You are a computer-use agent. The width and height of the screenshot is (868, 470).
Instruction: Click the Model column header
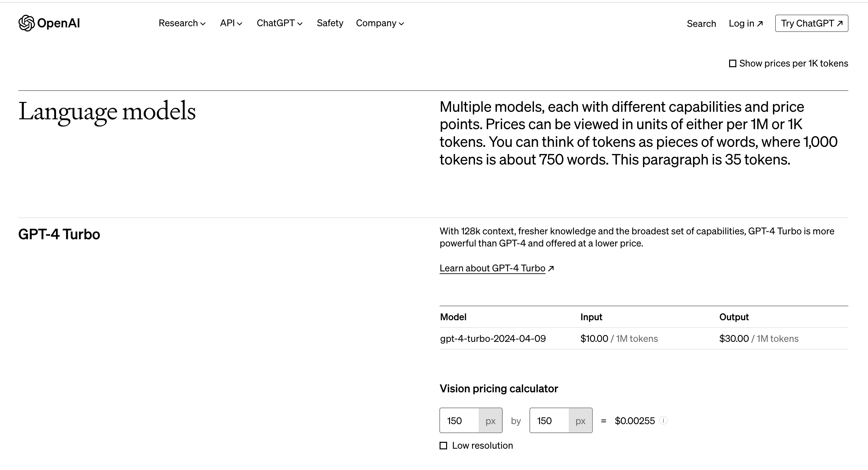453,317
